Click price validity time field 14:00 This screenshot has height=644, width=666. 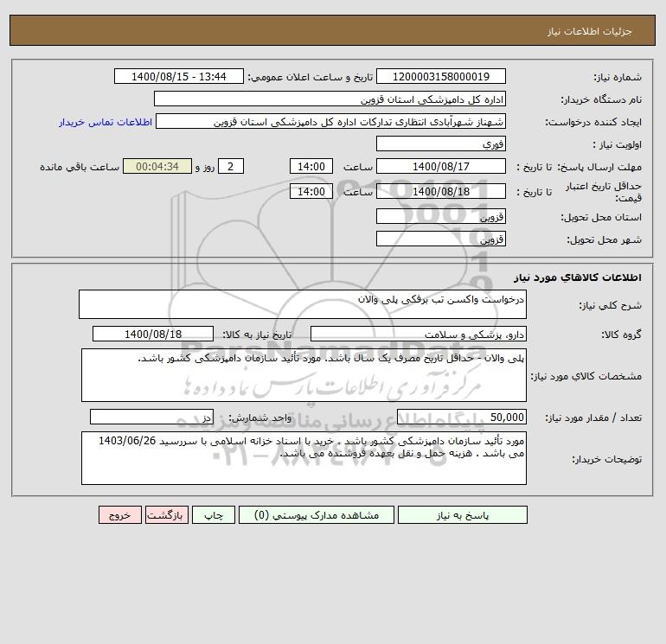(x=311, y=191)
